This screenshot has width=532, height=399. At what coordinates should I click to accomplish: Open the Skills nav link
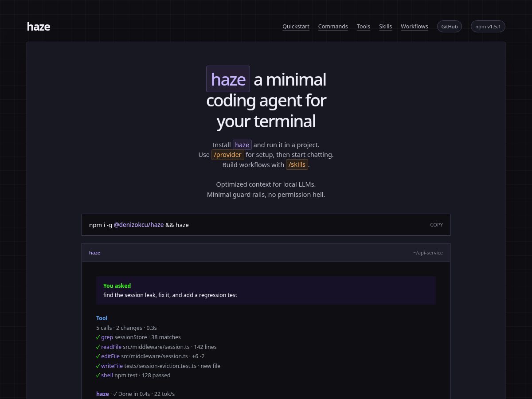[385, 27]
